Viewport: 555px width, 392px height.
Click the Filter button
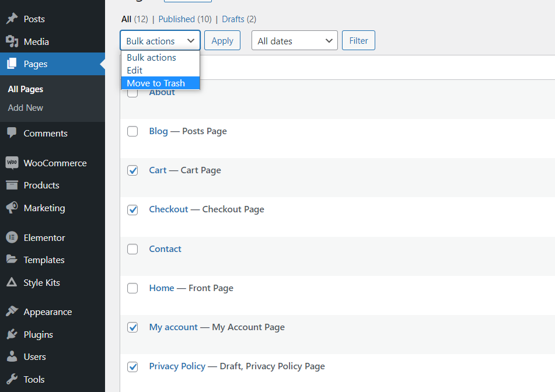click(x=358, y=40)
